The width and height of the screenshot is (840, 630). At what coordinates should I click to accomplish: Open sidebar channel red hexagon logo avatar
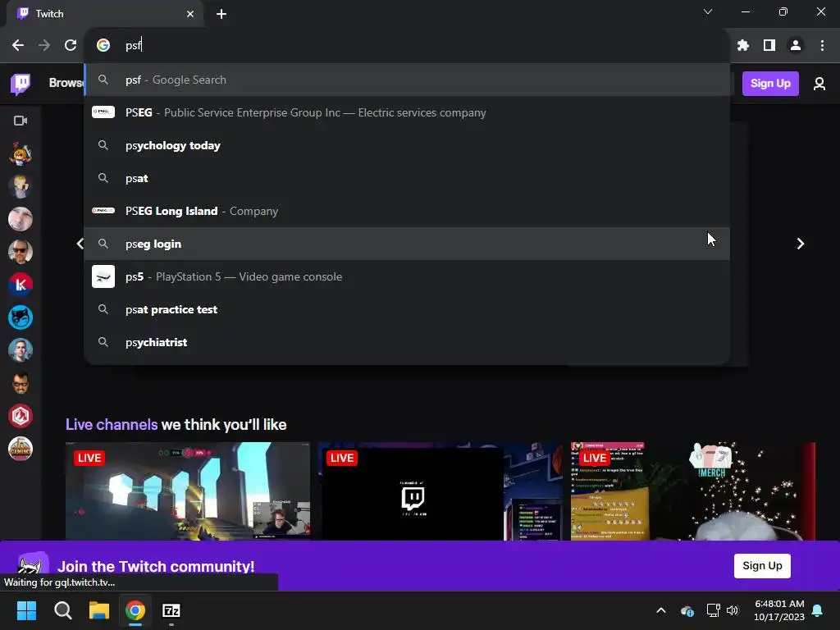pyautogui.click(x=21, y=416)
